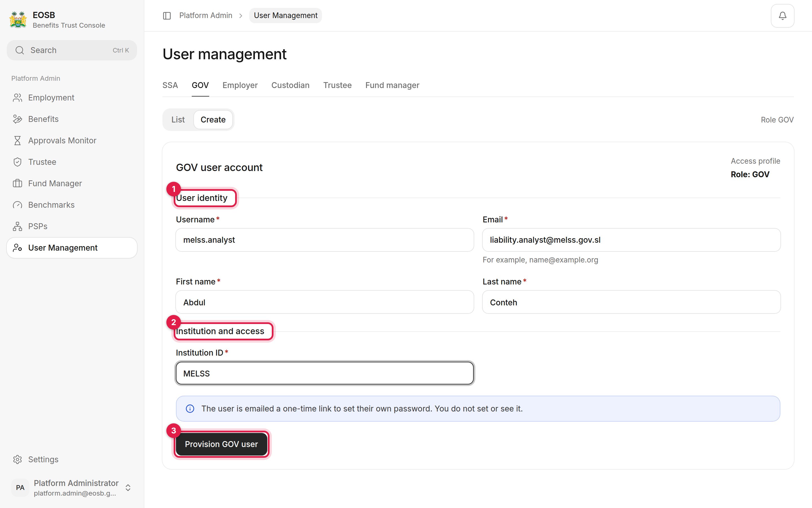The width and height of the screenshot is (812, 508).
Task: Open Employment in the sidebar
Action: (72, 97)
